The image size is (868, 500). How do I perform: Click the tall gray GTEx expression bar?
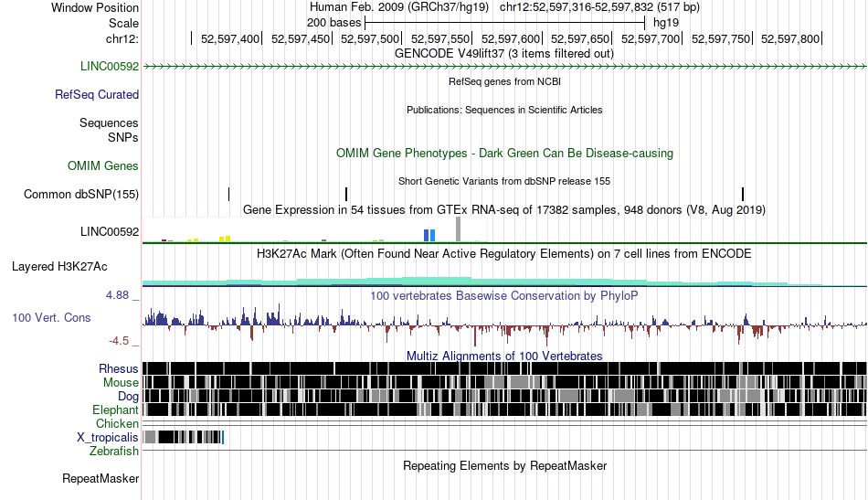pos(458,229)
